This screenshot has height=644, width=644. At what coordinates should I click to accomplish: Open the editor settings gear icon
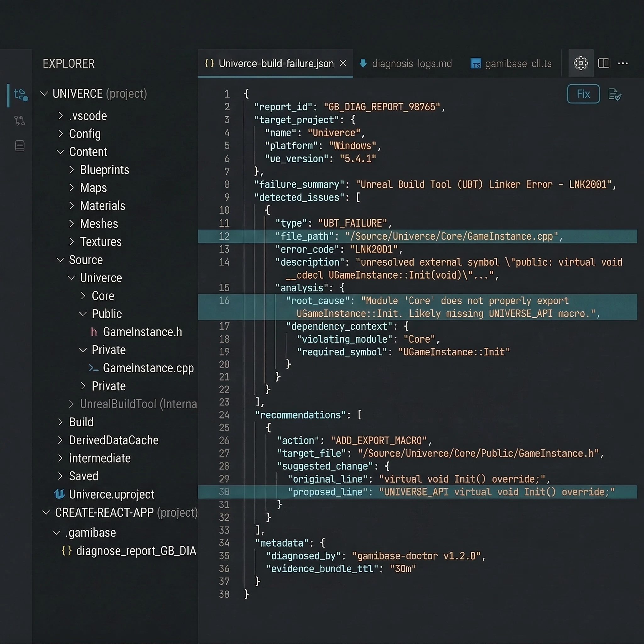pos(581,63)
